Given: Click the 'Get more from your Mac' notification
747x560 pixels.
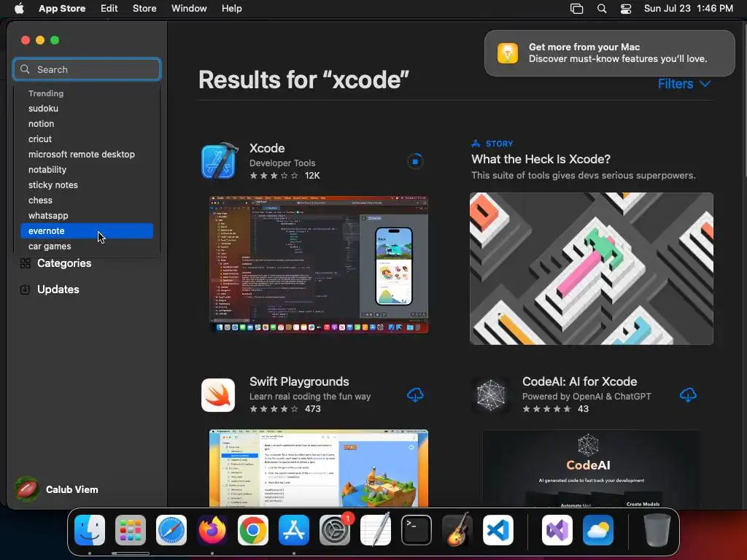Looking at the screenshot, I should click(609, 52).
